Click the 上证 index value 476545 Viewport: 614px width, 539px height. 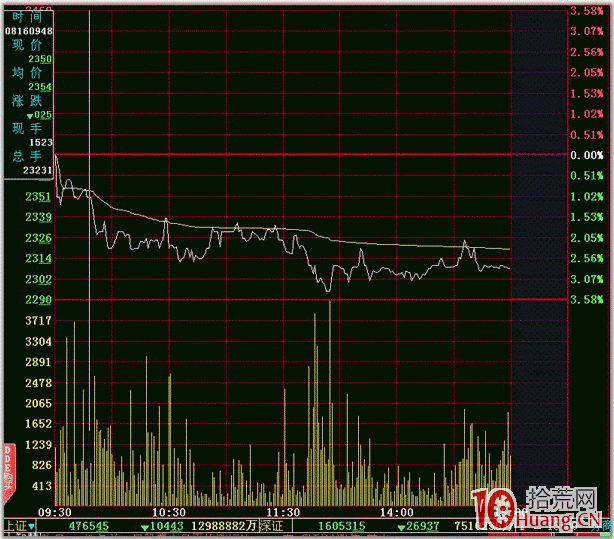pos(89,526)
